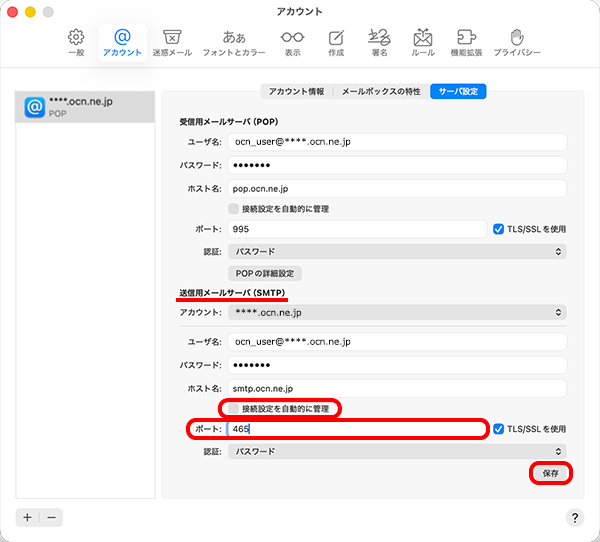The width and height of the screenshot is (600, 542).
Task: Uncheck TLS/SSLを使用 for SMTP port 465
Action: pos(499,429)
